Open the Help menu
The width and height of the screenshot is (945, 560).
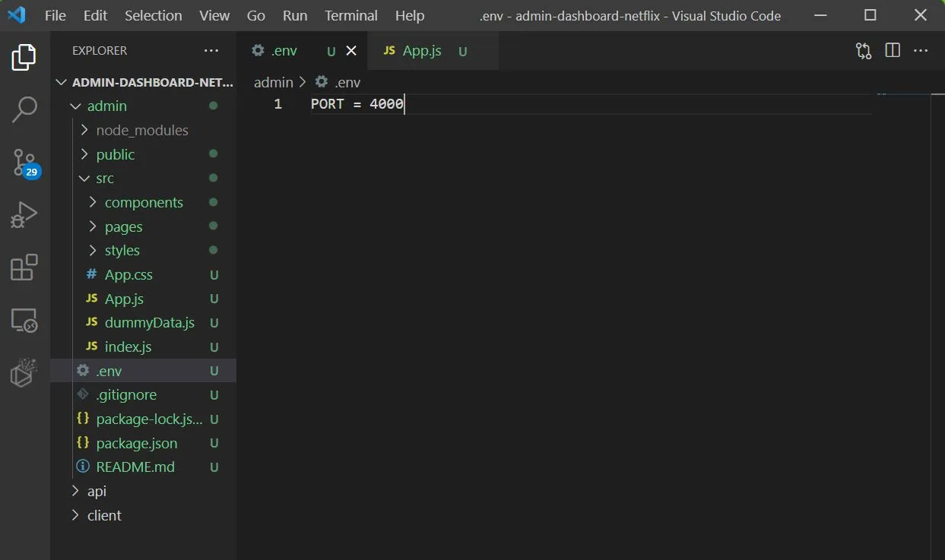click(x=410, y=15)
